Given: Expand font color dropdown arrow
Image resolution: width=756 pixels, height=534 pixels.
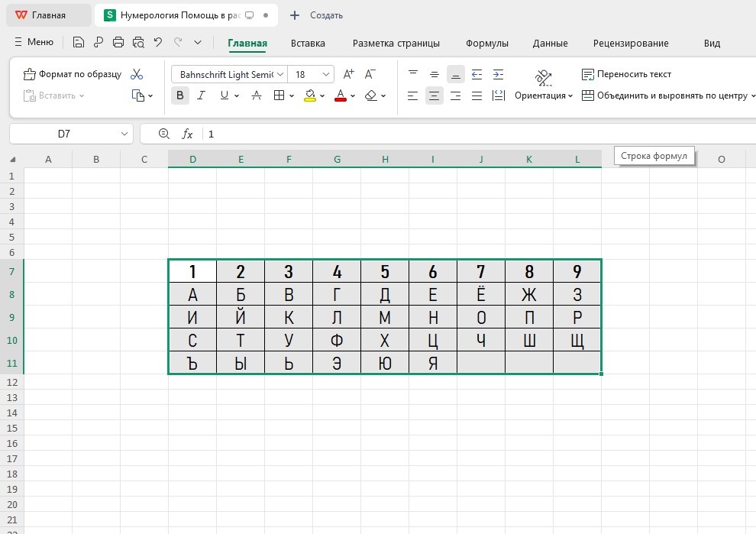Looking at the screenshot, I should pos(353,96).
